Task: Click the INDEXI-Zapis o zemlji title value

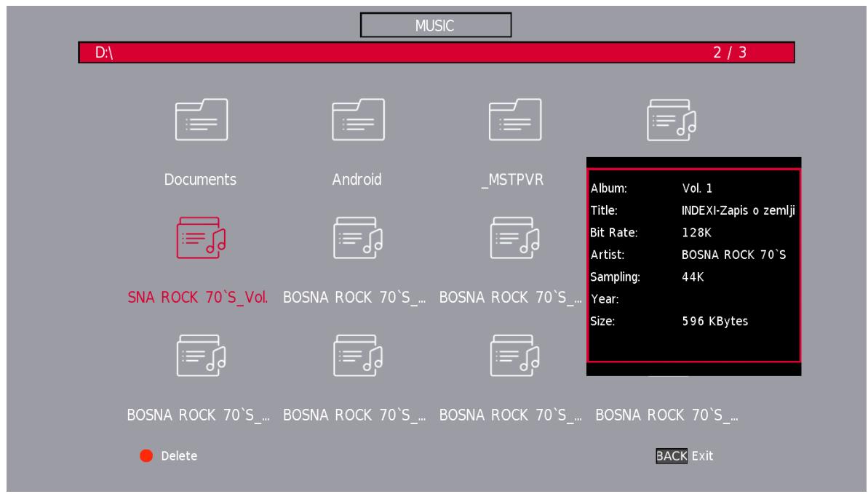Action: pos(738,211)
